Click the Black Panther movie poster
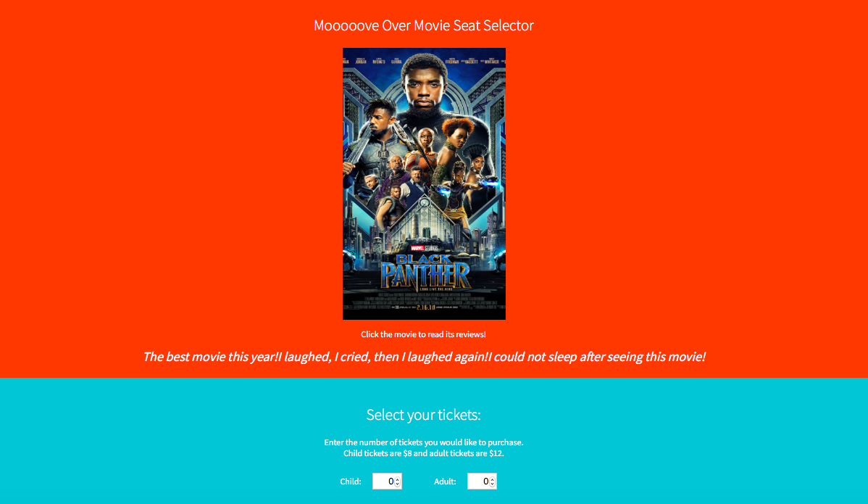The height and width of the screenshot is (504, 868). [424, 183]
